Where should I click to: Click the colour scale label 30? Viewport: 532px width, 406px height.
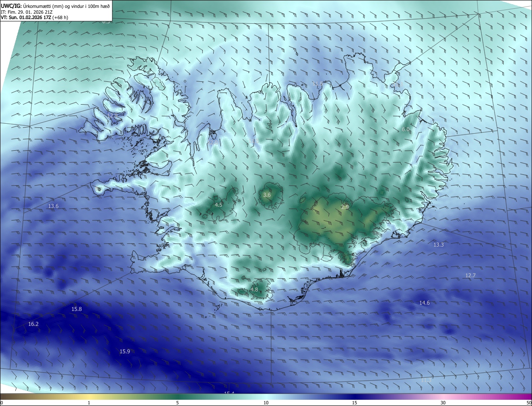coord(443,403)
